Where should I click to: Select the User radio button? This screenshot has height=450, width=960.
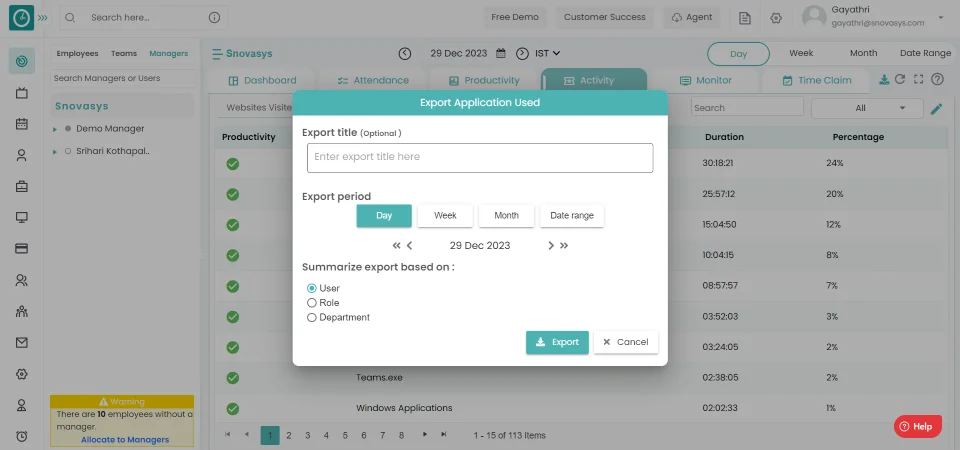point(312,288)
